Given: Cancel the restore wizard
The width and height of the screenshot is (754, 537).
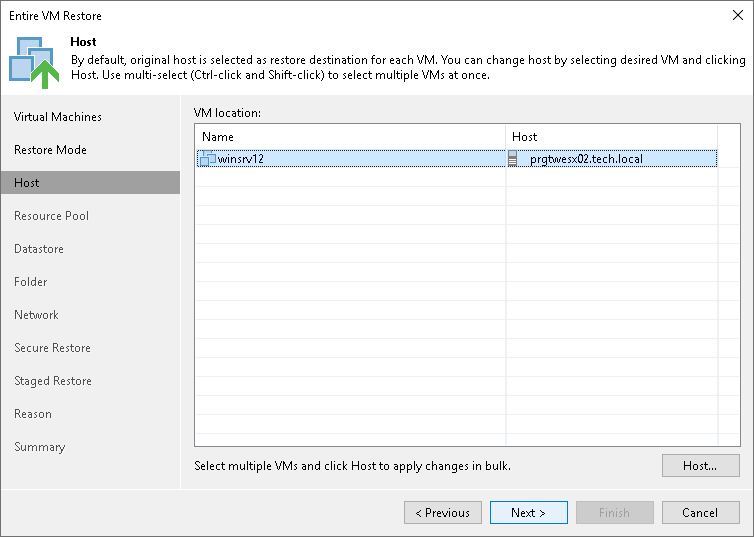Looking at the screenshot, I should [701, 512].
